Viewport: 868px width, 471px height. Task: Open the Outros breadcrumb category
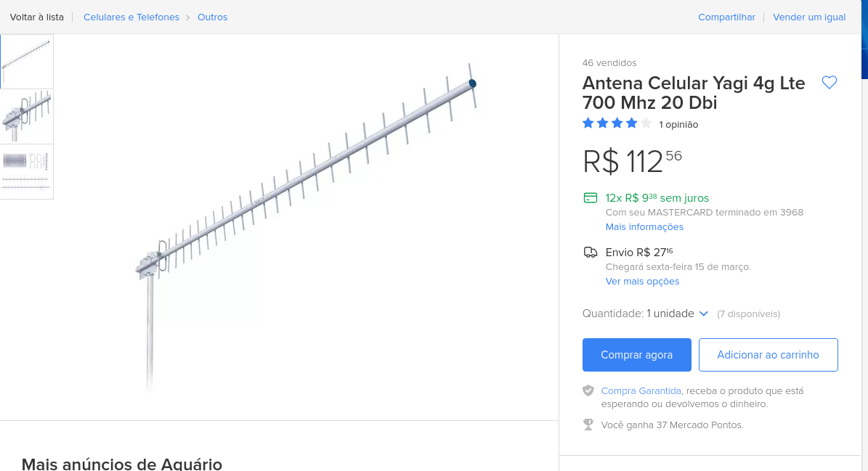click(212, 17)
